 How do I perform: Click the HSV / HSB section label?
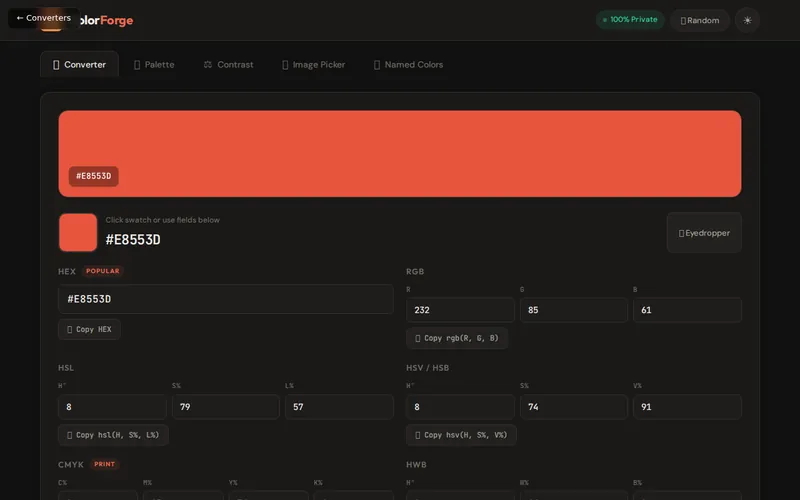pyautogui.click(x=428, y=368)
